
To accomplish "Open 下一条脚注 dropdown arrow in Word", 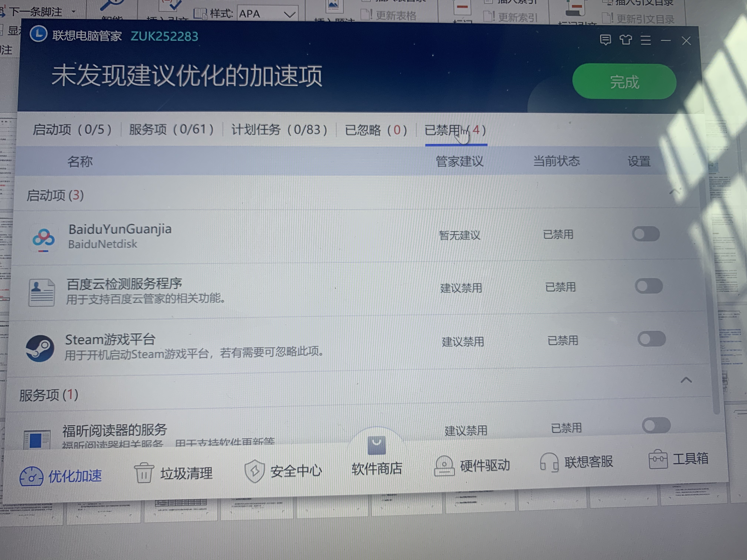I will tap(73, 12).
